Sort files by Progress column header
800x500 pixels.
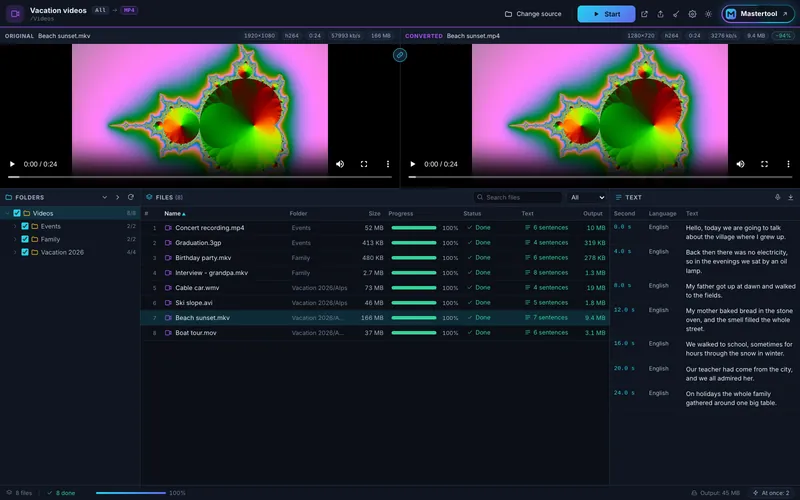[x=401, y=214]
